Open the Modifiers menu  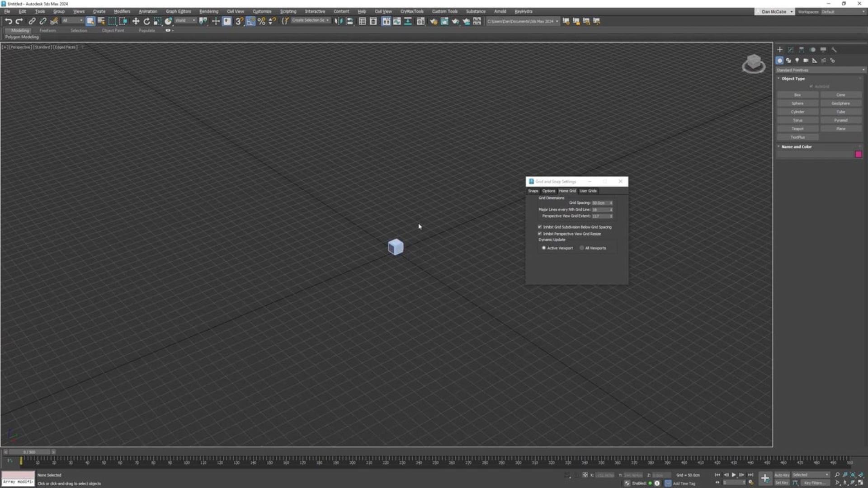point(122,11)
